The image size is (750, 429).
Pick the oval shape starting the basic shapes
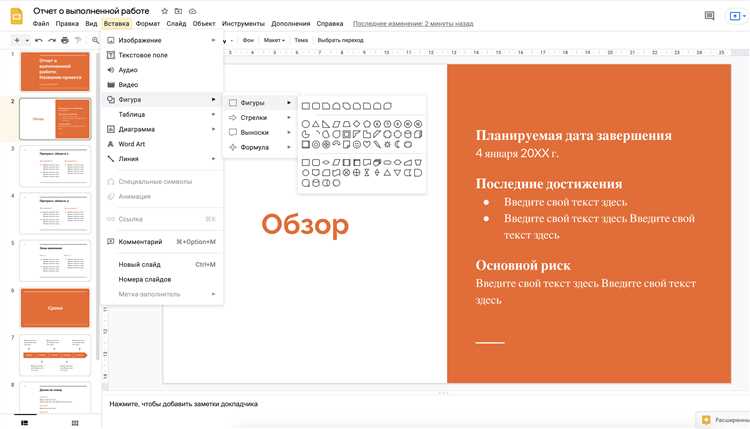click(x=306, y=124)
